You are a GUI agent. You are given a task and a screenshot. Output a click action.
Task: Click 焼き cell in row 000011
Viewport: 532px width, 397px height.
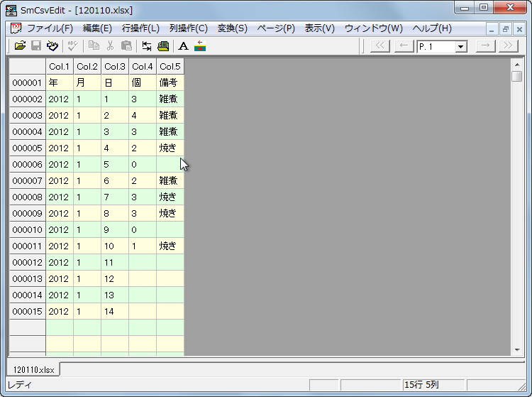(170, 246)
